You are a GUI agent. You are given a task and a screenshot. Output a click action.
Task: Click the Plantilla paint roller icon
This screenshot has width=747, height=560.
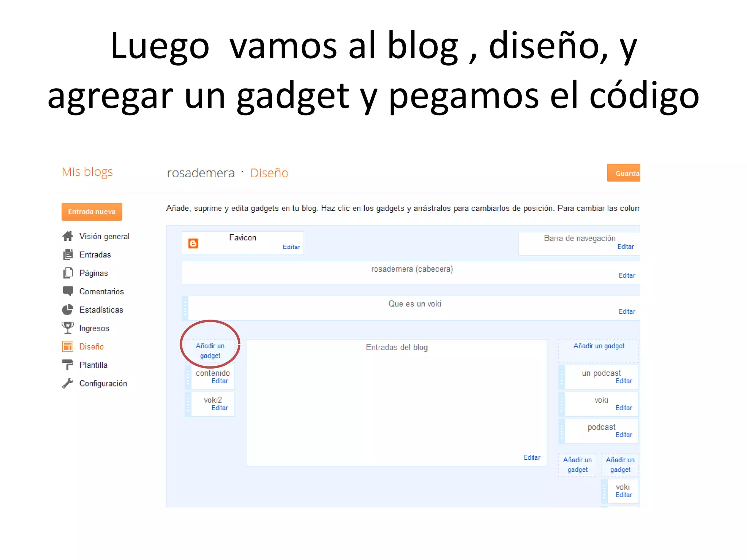click(x=68, y=365)
